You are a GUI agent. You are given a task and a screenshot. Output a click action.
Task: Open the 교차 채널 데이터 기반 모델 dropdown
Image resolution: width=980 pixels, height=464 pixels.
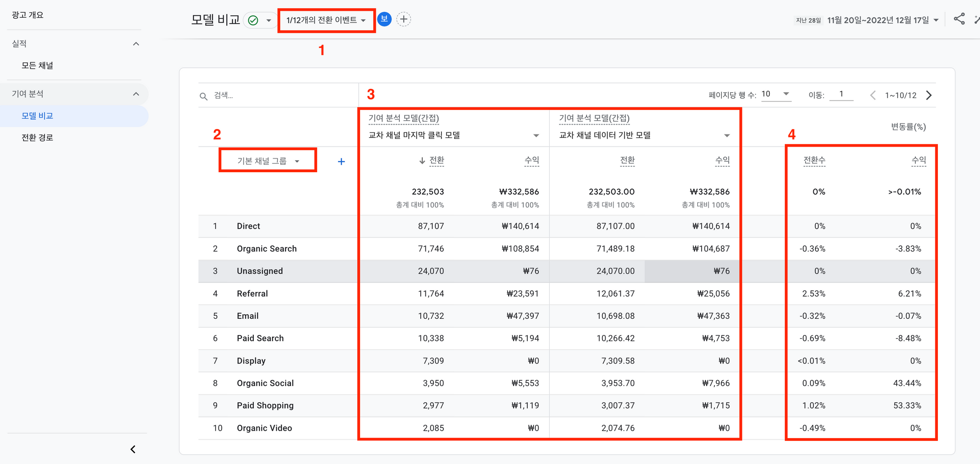click(x=644, y=135)
